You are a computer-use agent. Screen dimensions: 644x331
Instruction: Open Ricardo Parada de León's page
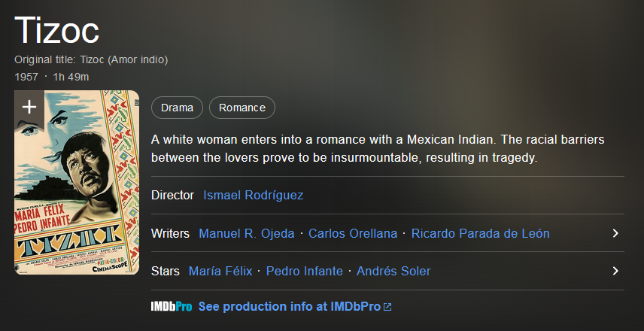[480, 233]
